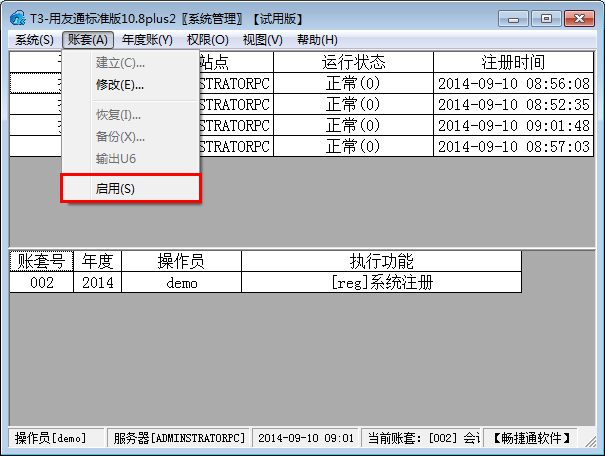The image size is (605, 456).
Task: Minimize the T3 window
Action: [513, 19]
